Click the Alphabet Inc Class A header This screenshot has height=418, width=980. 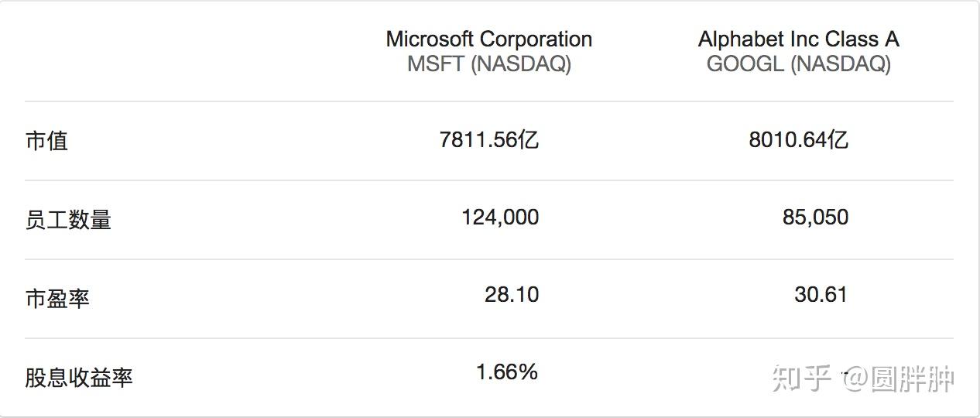pos(798,39)
